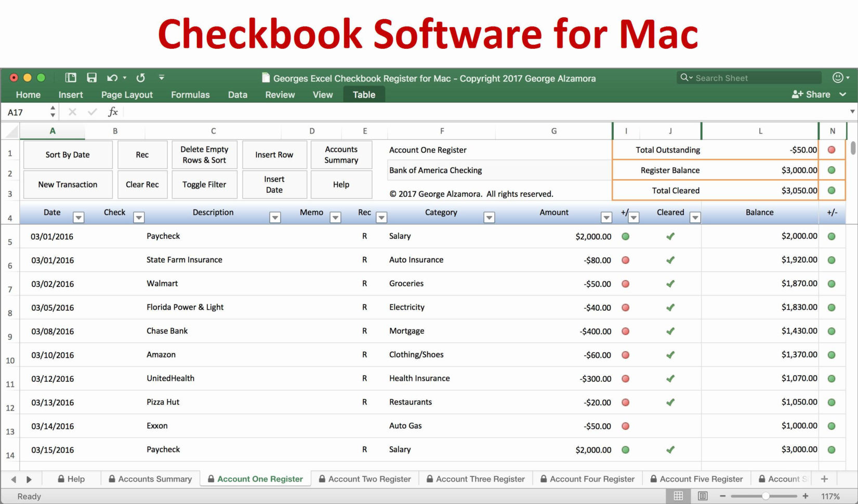Click the Clear Rec button
This screenshot has width=858, height=504.
coord(142,184)
